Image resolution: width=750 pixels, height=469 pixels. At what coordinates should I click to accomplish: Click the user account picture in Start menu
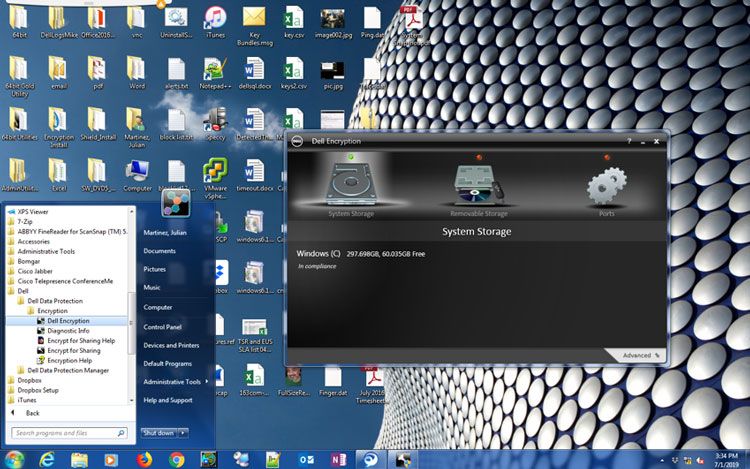(176, 203)
